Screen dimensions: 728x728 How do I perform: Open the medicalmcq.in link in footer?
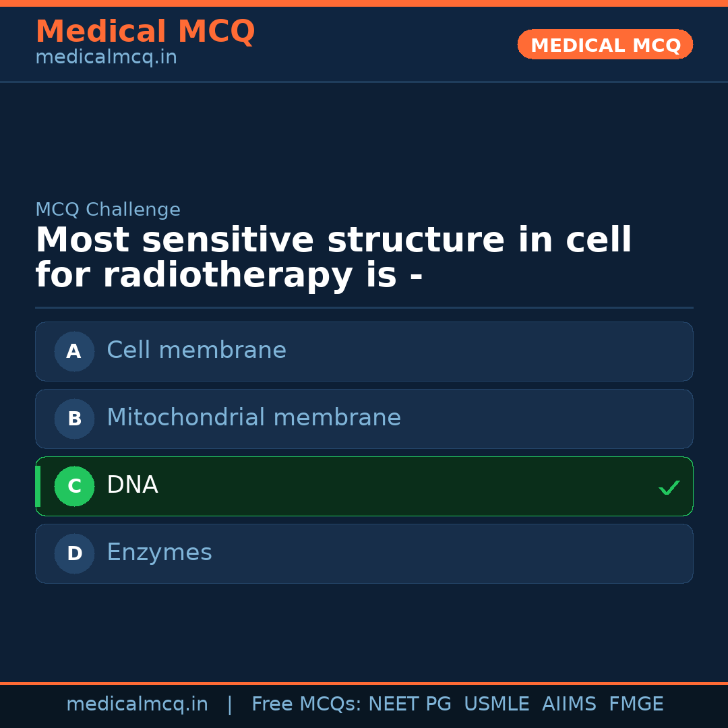coord(137,704)
